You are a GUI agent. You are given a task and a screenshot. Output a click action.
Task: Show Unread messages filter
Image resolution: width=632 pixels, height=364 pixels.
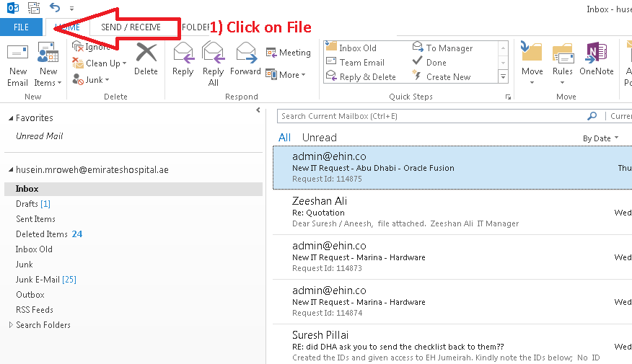319,138
